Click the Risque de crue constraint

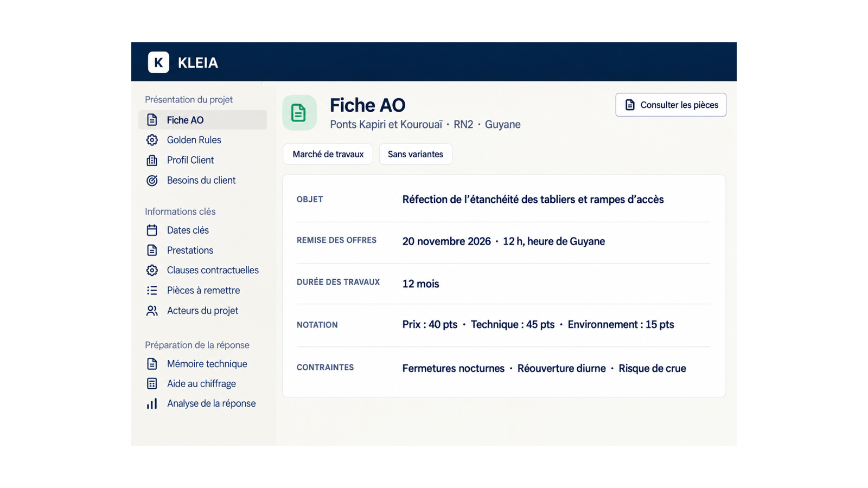652,368
